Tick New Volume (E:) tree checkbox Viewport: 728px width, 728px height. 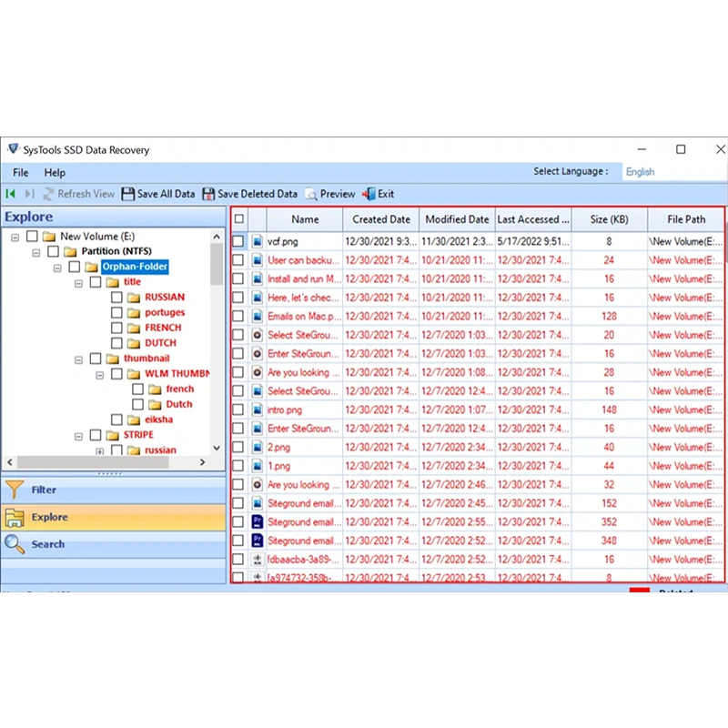[32, 236]
